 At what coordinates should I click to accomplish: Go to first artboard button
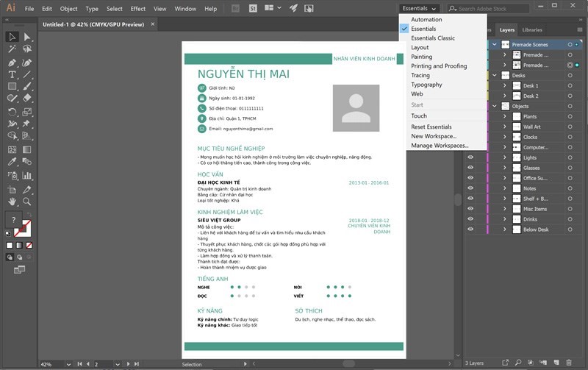pos(79,363)
